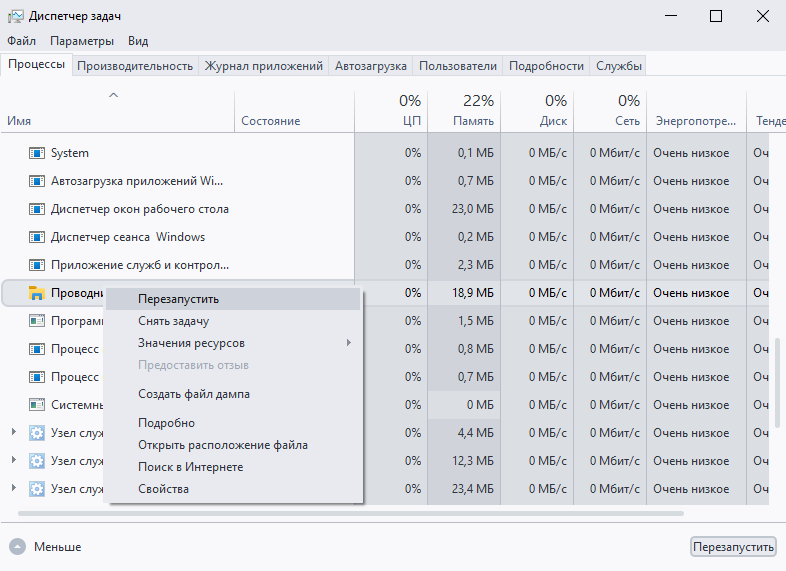Open the Вид menu

tap(138, 41)
